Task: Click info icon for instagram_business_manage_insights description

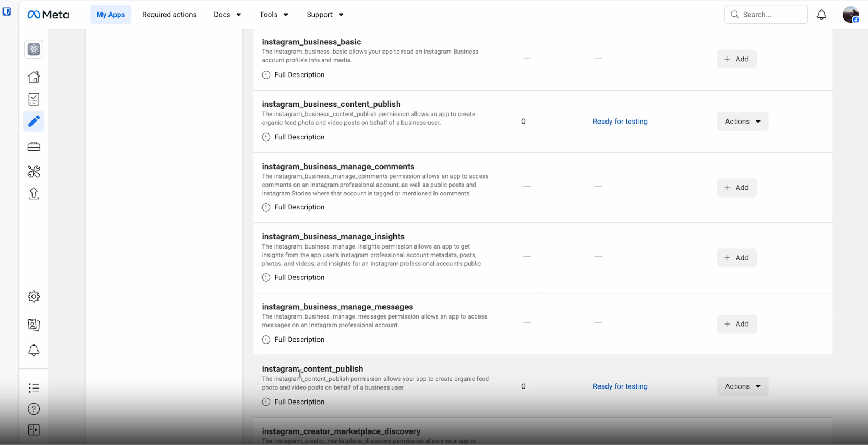Action: tap(266, 277)
